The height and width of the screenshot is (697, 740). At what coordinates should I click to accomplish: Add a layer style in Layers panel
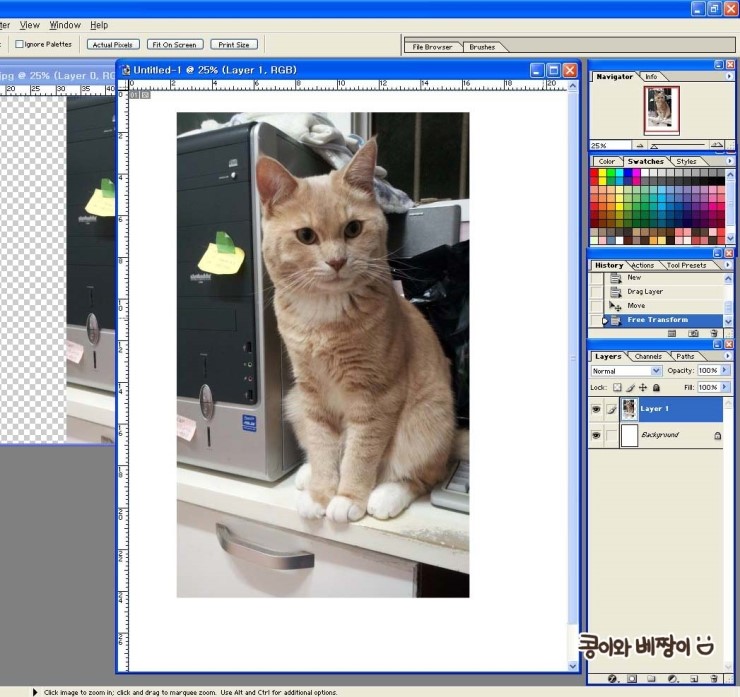click(x=613, y=679)
